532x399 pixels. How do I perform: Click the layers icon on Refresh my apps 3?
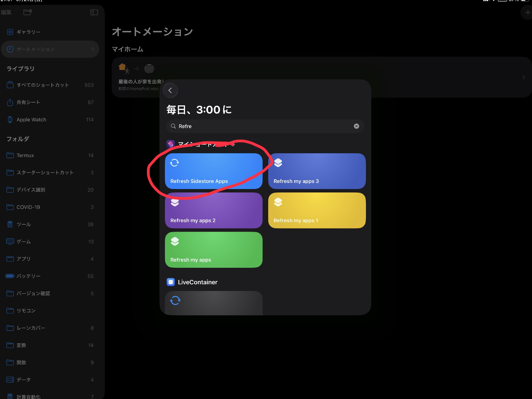pyautogui.click(x=278, y=163)
